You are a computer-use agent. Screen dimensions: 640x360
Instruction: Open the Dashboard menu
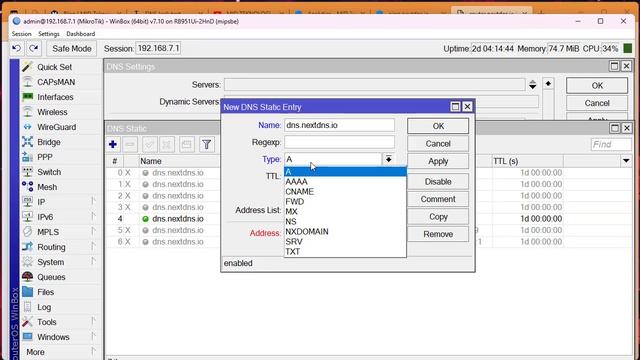click(81, 34)
